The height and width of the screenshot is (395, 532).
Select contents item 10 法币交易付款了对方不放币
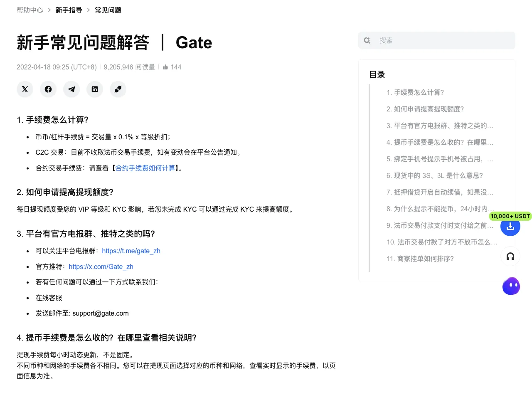[442, 242]
